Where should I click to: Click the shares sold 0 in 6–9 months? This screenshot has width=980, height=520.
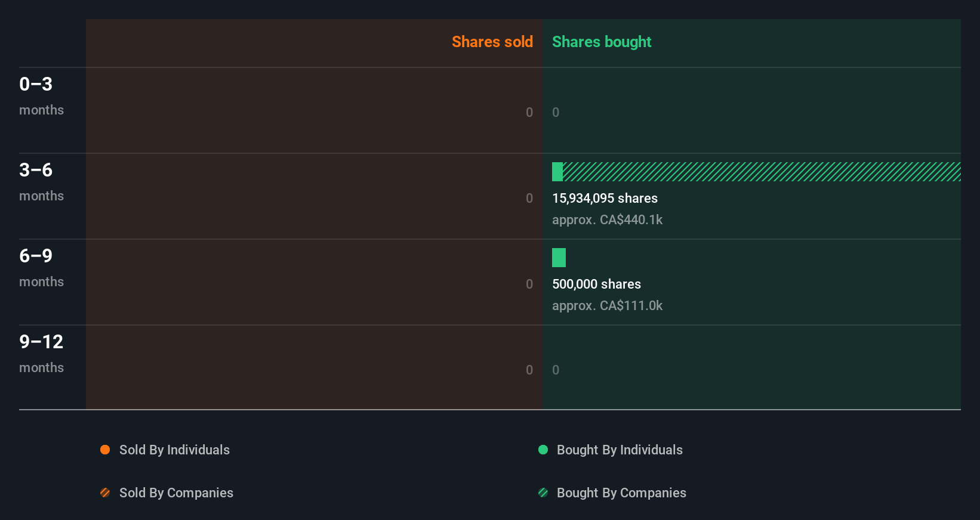[x=529, y=284]
